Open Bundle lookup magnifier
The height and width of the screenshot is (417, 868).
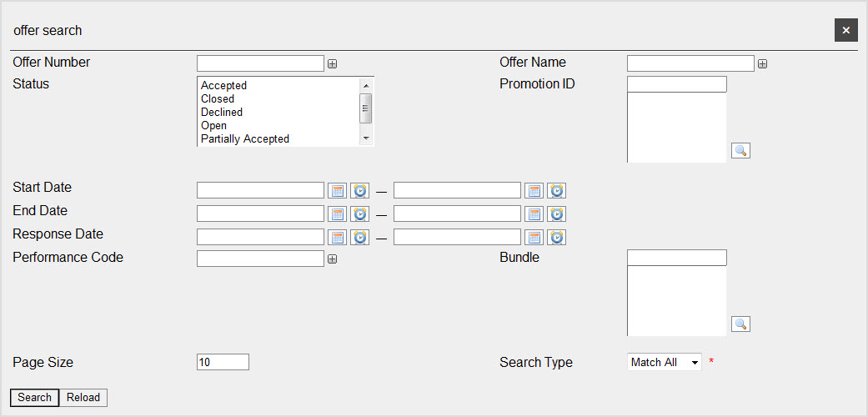click(x=740, y=324)
